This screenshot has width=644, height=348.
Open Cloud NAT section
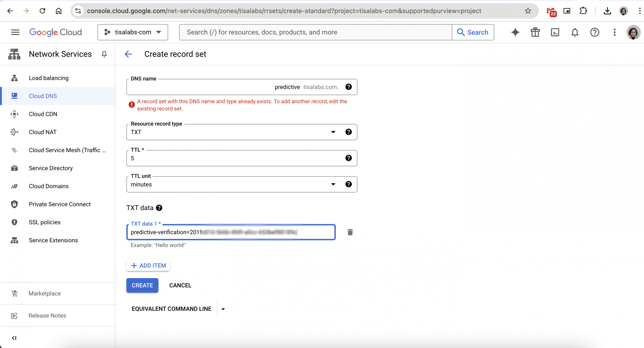pyautogui.click(x=58, y=132)
